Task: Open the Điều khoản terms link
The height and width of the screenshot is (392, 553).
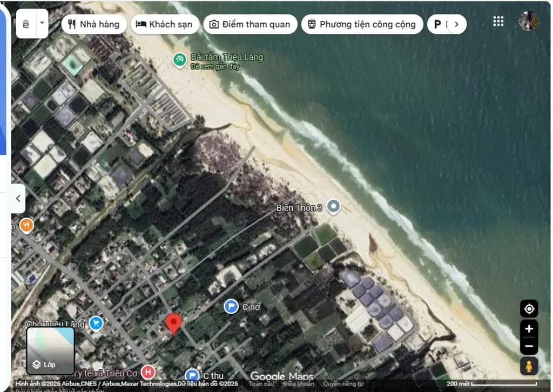Action: [x=298, y=384]
